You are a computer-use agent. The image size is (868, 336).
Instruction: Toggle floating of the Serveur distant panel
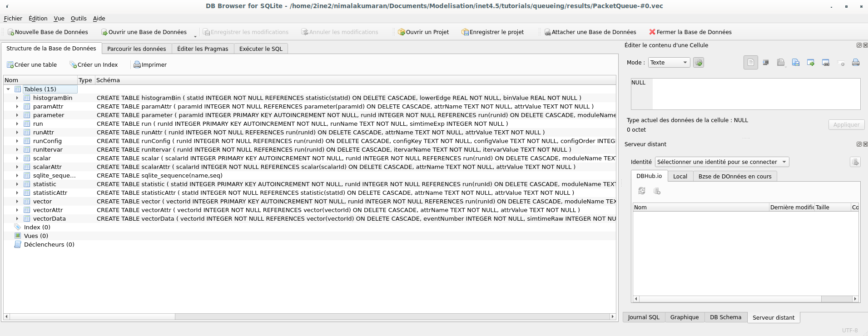(x=858, y=144)
